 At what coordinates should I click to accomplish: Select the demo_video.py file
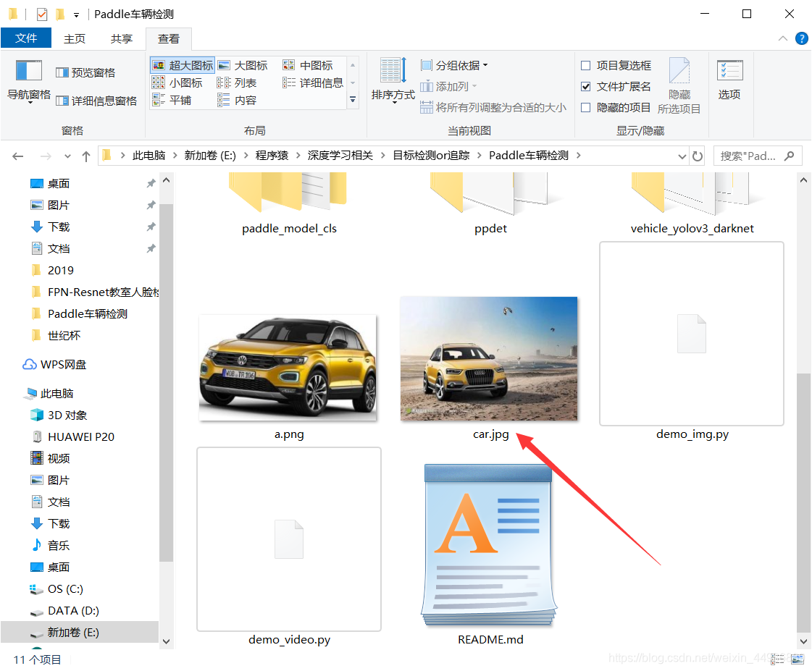coord(289,546)
